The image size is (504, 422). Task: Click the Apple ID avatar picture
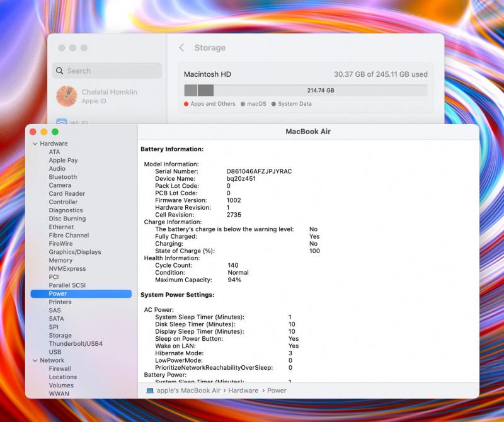pos(67,96)
